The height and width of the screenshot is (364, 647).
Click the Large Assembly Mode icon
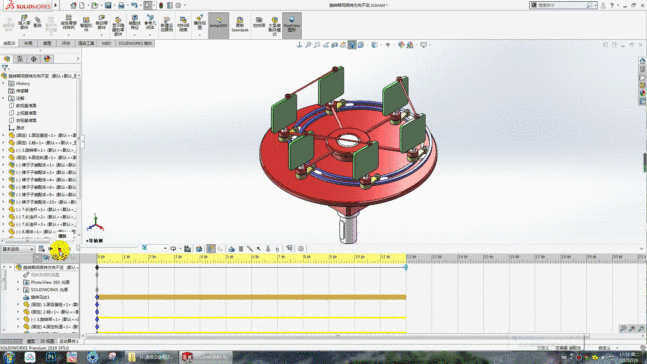pos(274,26)
